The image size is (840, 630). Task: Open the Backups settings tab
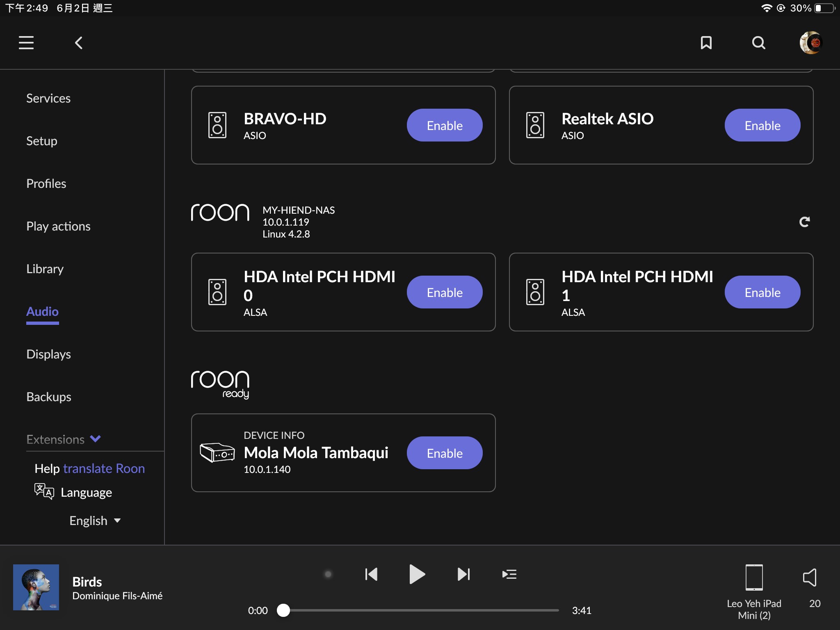click(x=49, y=397)
